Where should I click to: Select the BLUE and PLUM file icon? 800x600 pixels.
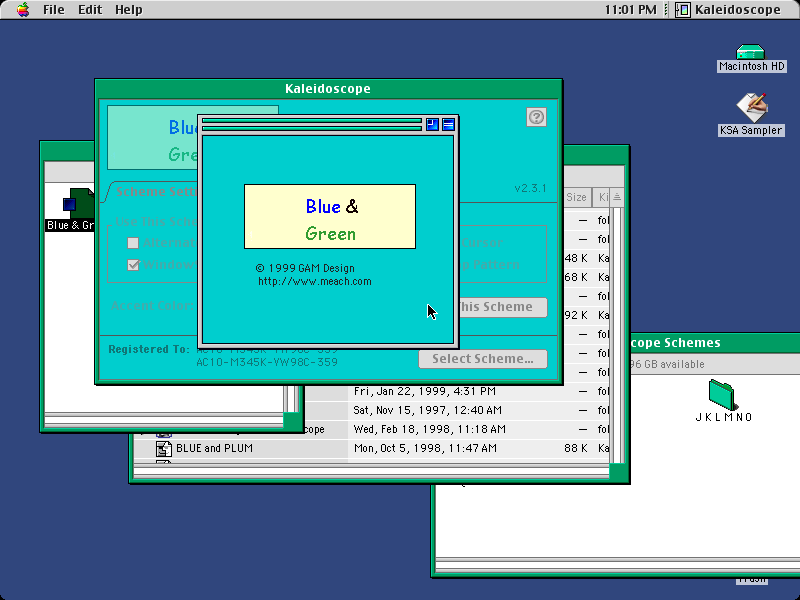163,448
